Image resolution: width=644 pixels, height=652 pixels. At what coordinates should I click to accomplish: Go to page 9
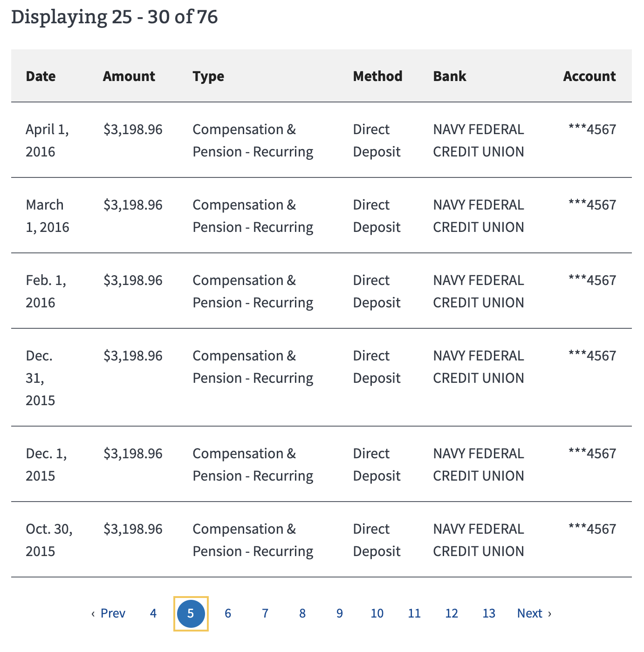coord(340,613)
